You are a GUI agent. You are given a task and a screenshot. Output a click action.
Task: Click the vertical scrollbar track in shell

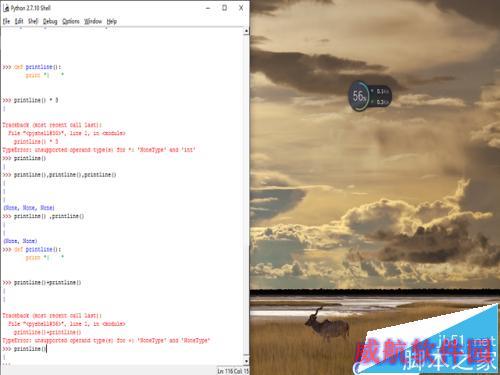pos(246,196)
